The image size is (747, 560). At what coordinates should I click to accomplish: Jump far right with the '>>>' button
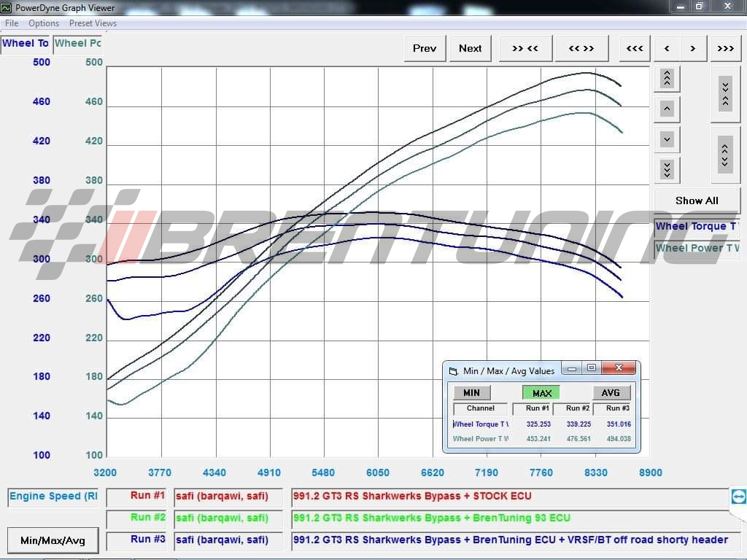point(726,48)
